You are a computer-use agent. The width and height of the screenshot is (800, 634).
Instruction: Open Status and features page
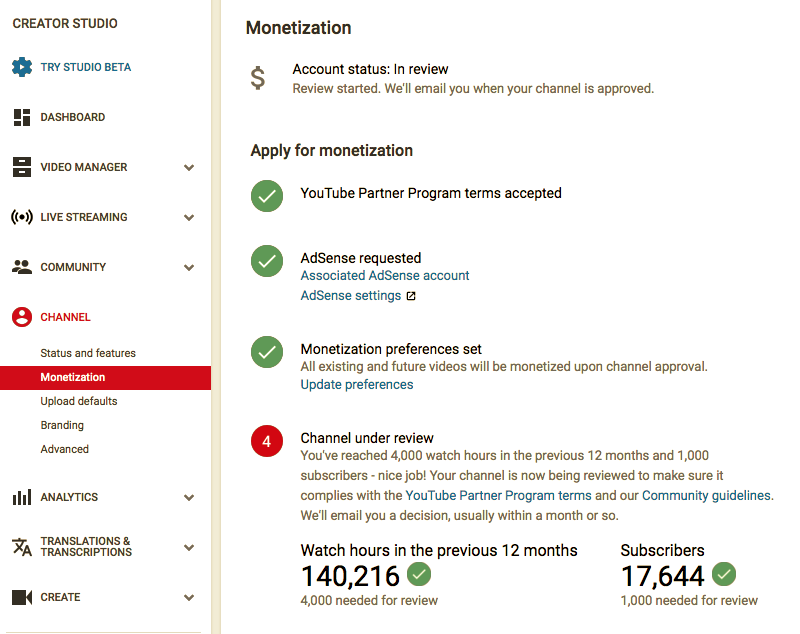click(x=88, y=353)
